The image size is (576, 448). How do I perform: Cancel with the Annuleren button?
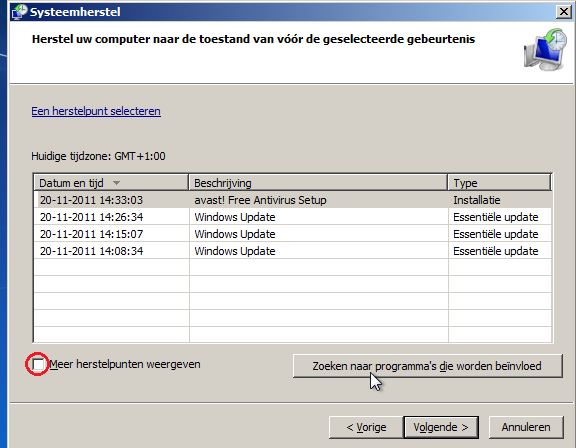pyautogui.click(x=526, y=427)
